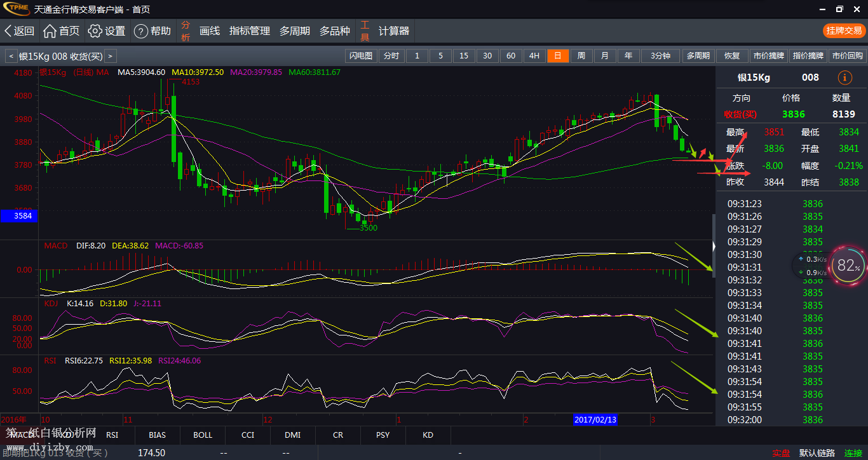Image resolution: width=868 pixels, height=460 pixels.
Task: Open 多周期 in the top toolbar
Action: click(295, 30)
